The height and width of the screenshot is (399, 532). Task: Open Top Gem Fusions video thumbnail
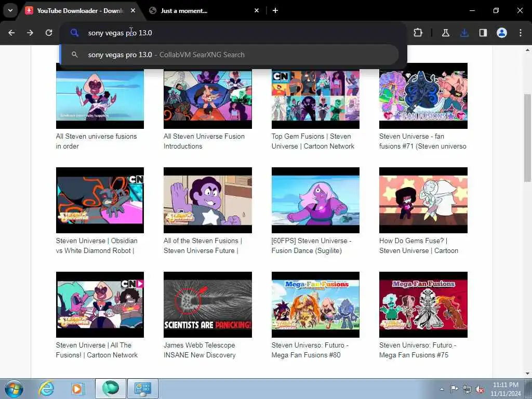point(315,96)
